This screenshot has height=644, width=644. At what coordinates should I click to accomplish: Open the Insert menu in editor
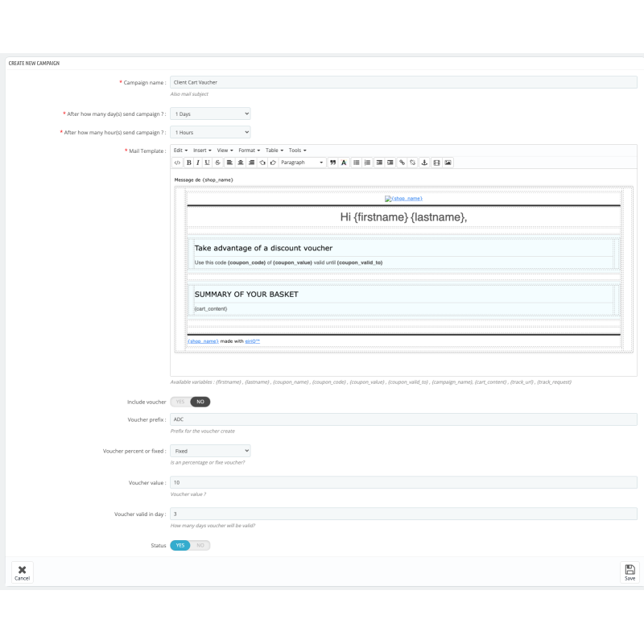pos(201,150)
